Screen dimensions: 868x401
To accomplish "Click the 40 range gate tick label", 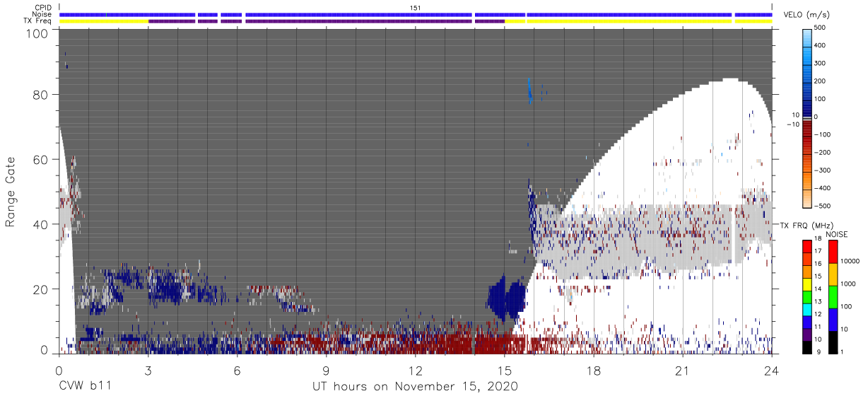I will (41, 224).
